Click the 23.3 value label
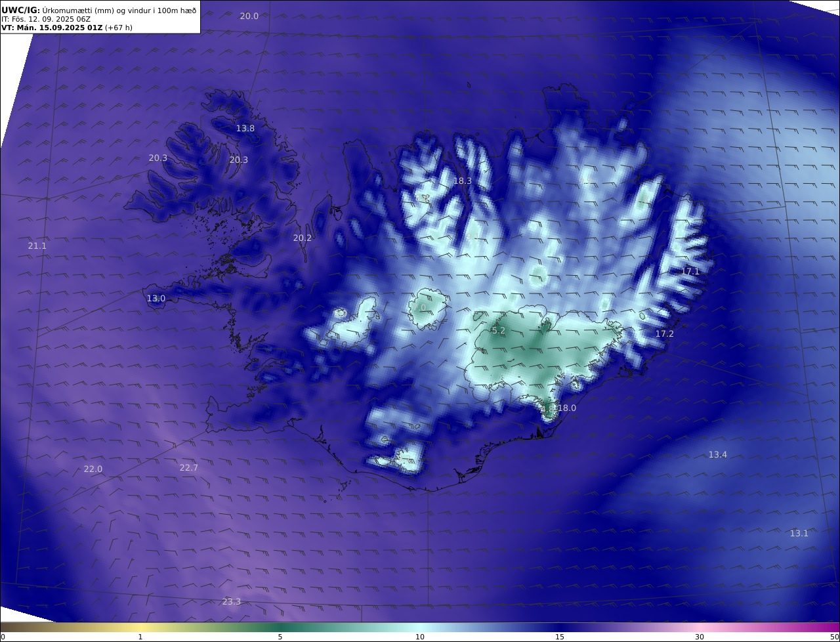This screenshot has width=840, height=642. 232,602
